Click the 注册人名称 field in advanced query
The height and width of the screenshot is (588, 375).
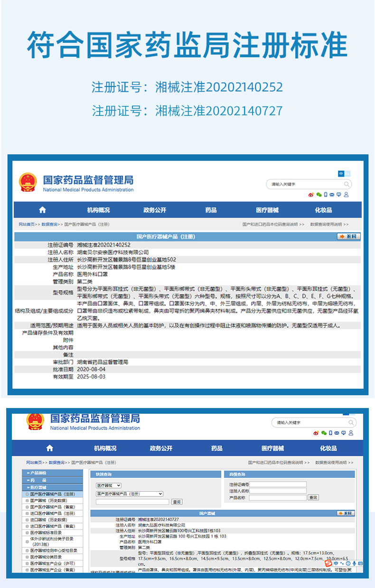(x=278, y=491)
